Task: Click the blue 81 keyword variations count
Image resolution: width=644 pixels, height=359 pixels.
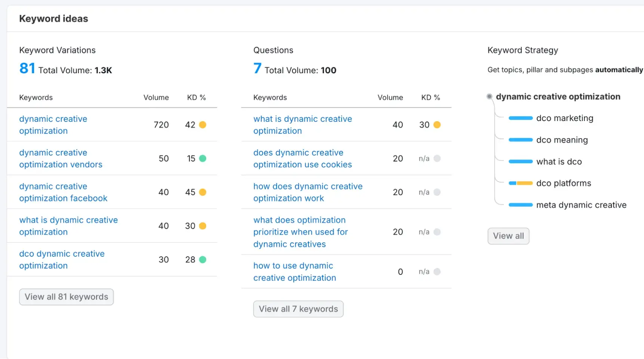Action: coord(27,69)
